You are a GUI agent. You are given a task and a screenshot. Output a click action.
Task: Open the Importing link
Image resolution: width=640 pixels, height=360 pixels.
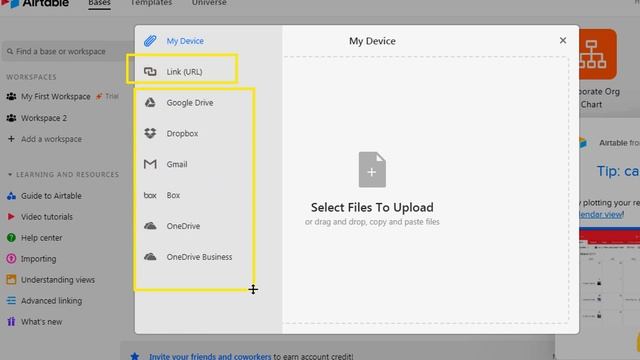click(38, 259)
